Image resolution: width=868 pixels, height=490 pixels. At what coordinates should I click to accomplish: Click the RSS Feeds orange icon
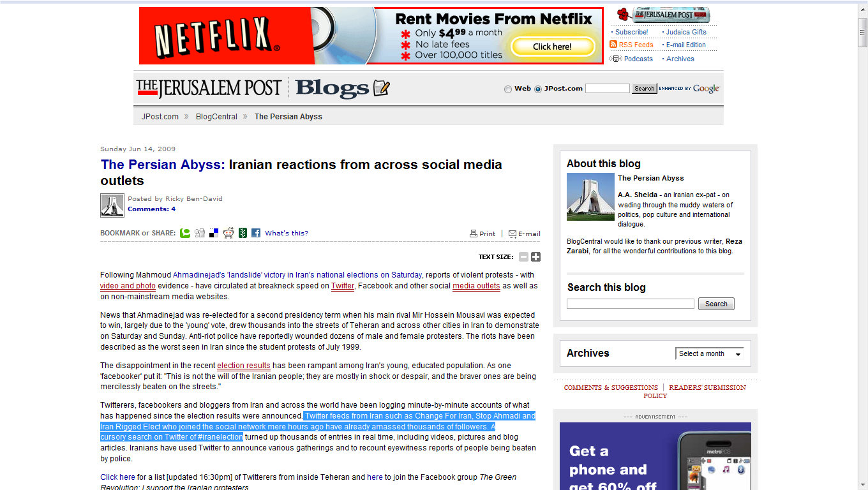pyautogui.click(x=613, y=44)
